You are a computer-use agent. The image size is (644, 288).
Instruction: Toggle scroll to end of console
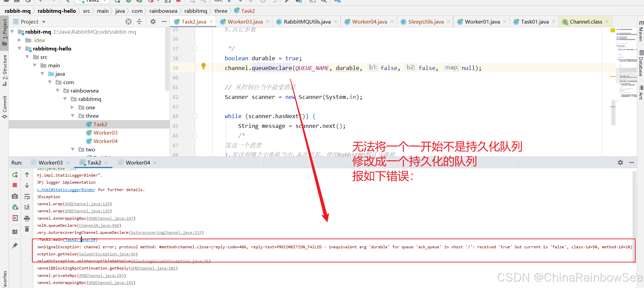27,207
